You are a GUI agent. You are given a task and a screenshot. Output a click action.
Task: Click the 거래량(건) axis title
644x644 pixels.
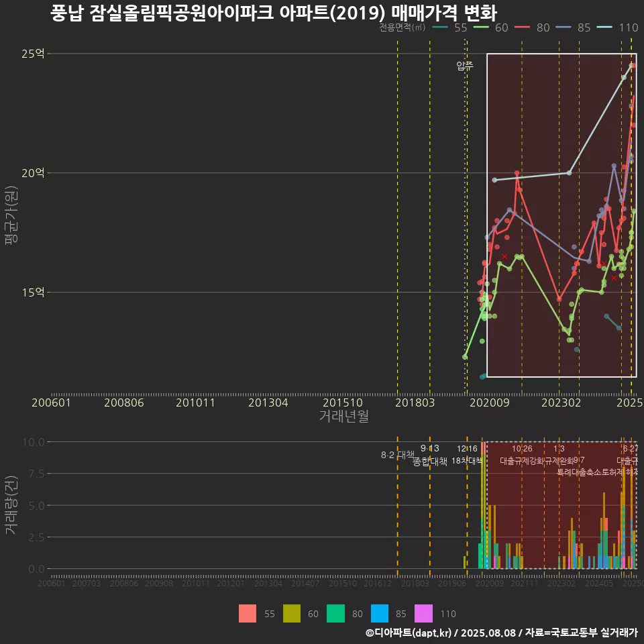coord(11,505)
